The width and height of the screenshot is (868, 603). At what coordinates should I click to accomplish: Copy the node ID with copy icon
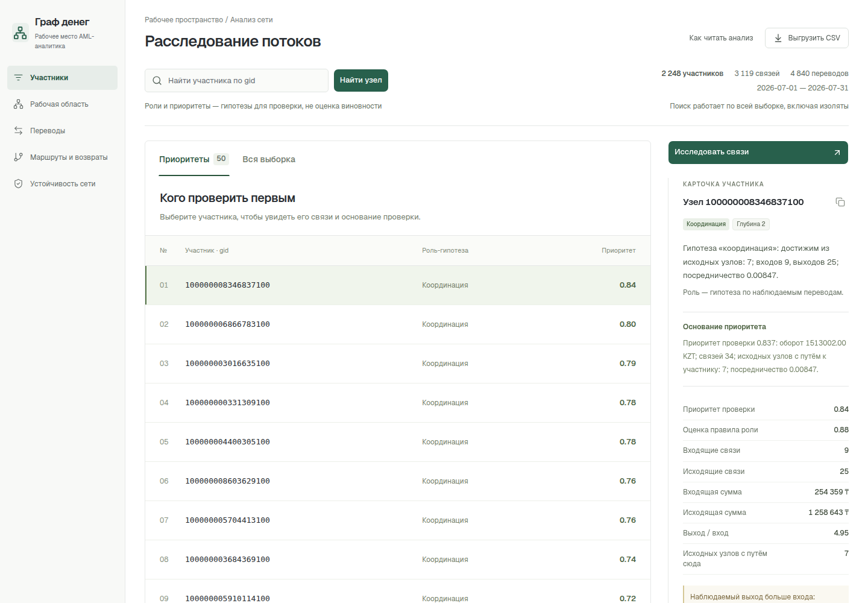[840, 202]
